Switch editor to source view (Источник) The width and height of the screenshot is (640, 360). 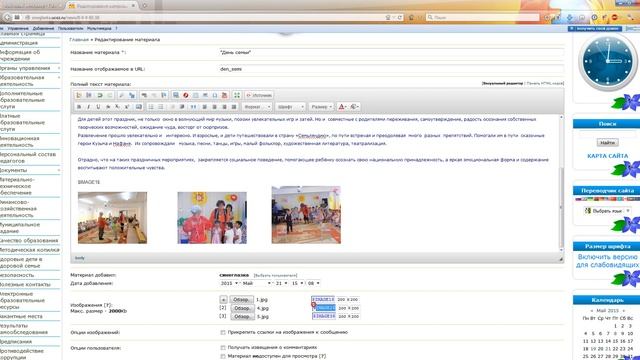259,95
